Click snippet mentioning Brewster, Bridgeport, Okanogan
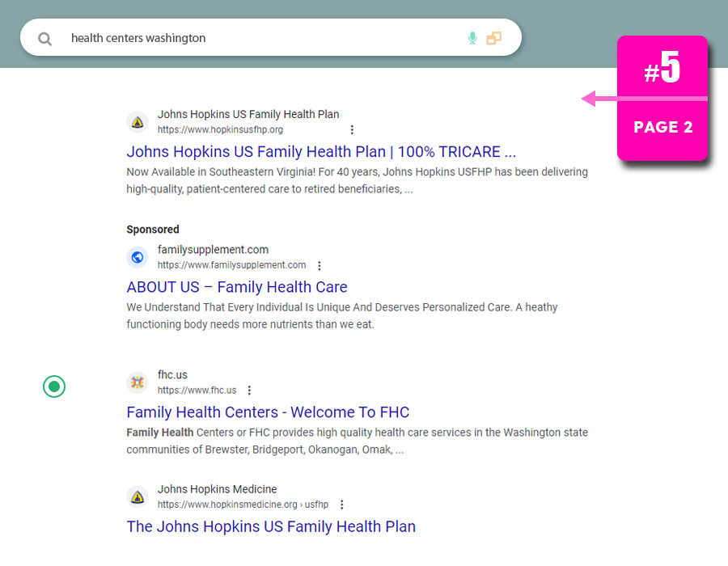Image resolution: width=728 pixels, height=566 pixels. [357, 441]
